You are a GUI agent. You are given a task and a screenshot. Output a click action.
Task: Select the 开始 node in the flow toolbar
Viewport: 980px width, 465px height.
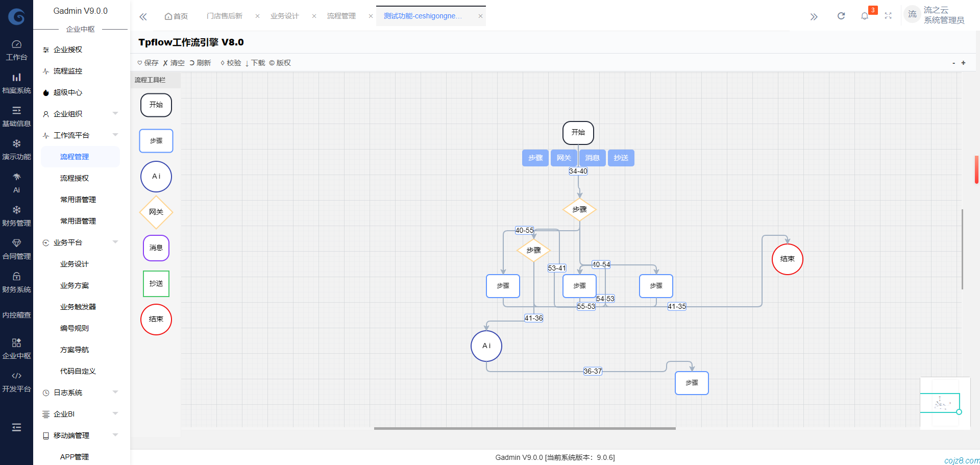pyautogui.click(x=156, y=105)
